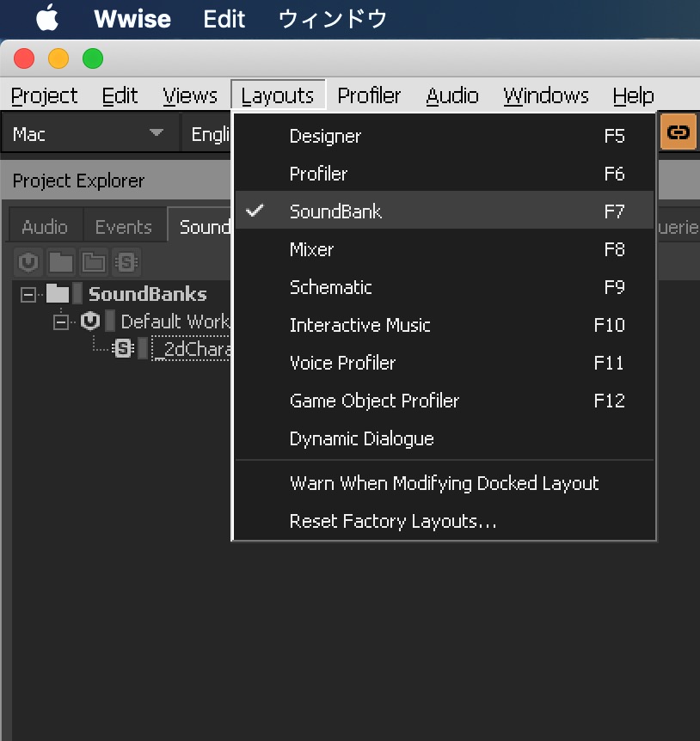Screen dimensions: 700x741
Task: Open the English language dropdown
Action: (x=208, y=134)
